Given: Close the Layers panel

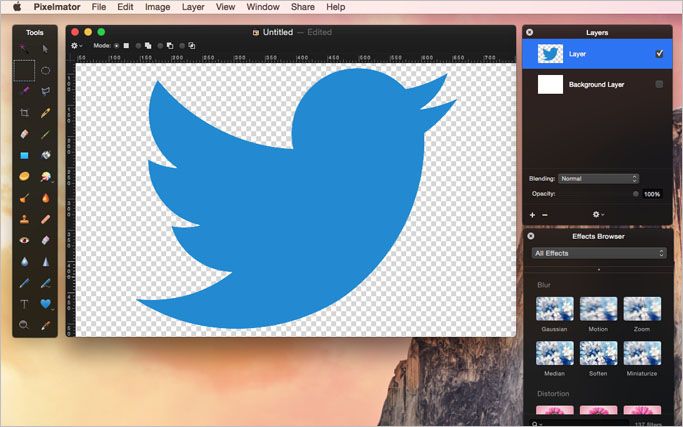Looking at the screenshot, I should 530,32.
